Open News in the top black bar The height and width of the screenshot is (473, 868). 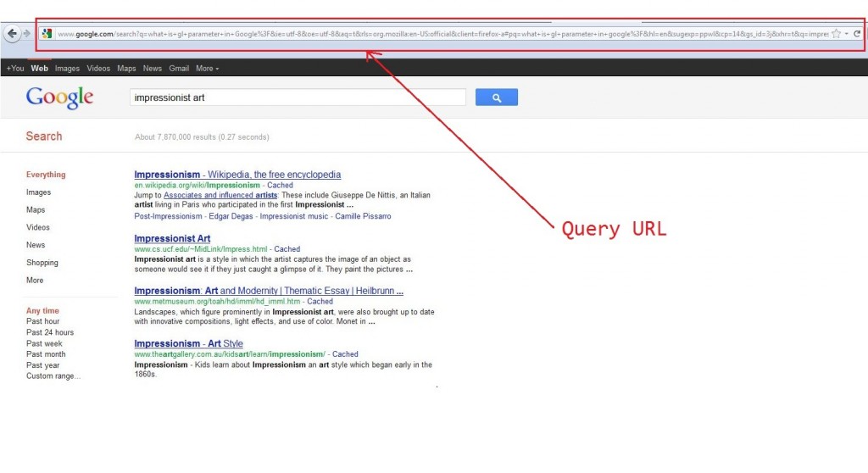pos(153,68)
